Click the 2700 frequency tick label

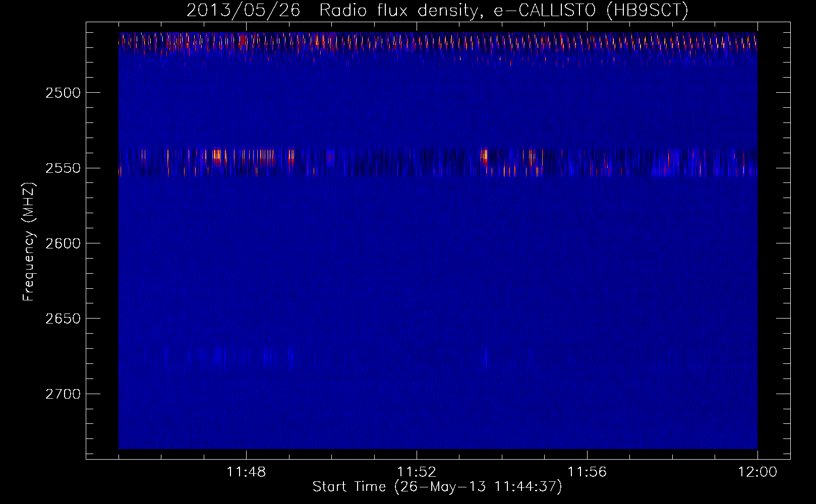point(63,394)
